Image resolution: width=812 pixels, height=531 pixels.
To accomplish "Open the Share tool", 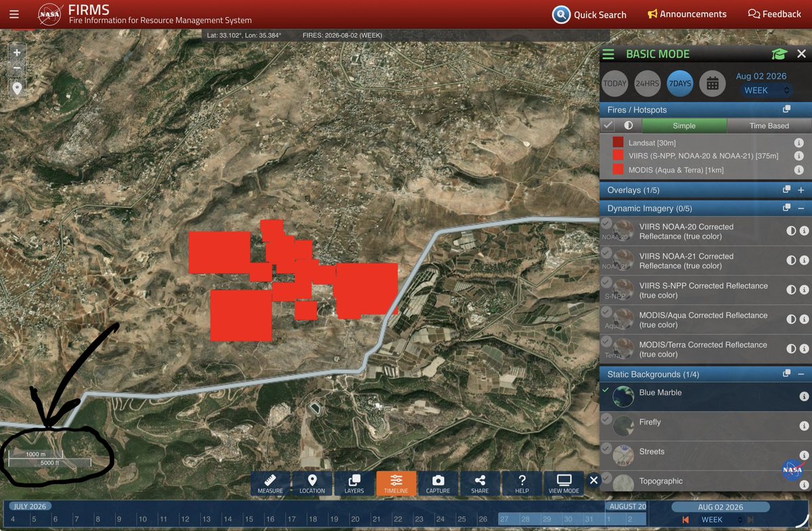I will 480,483.
